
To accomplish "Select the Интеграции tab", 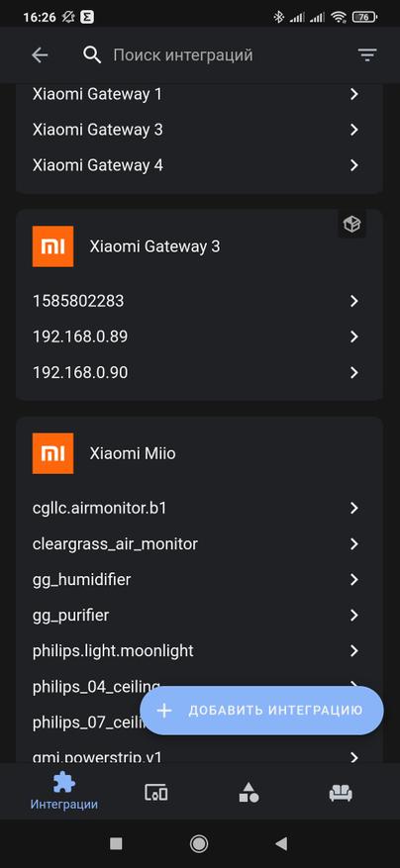I will point(64,792).
